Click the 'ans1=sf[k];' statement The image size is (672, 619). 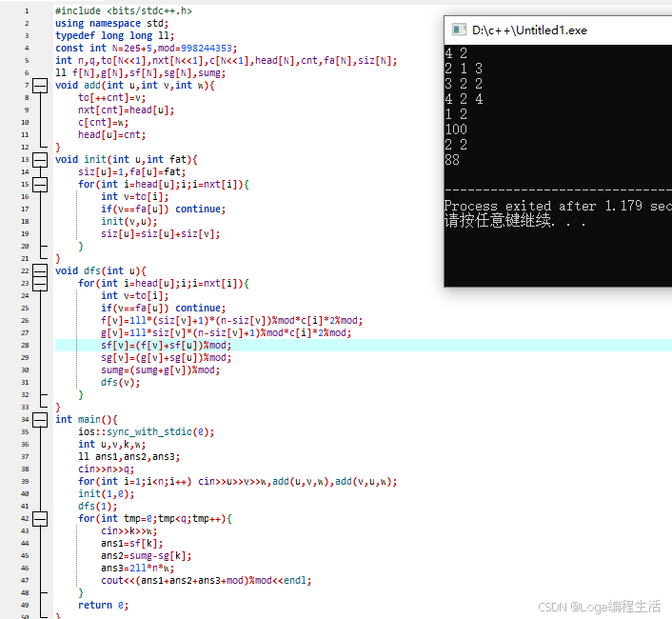(132, 544)
